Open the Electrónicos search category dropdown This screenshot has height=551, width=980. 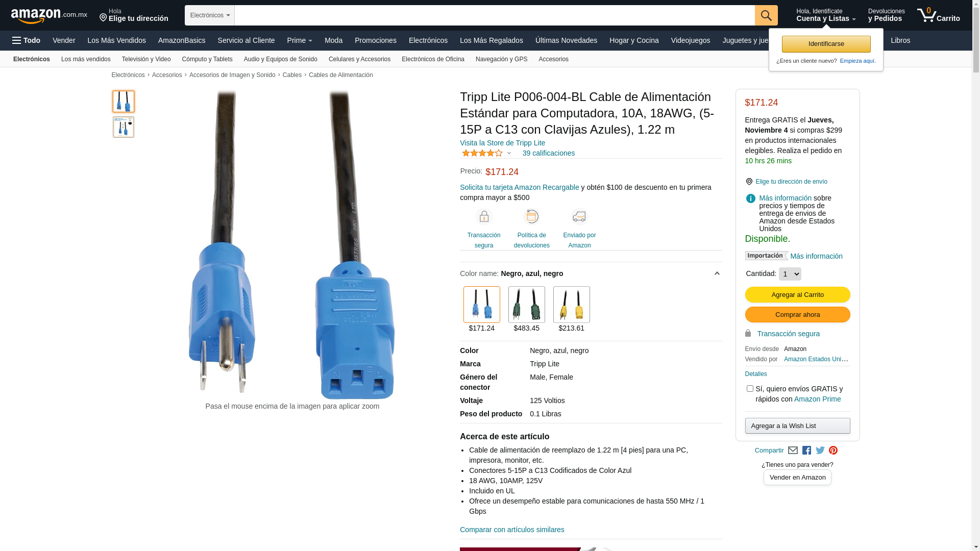(x=210, y=15)
